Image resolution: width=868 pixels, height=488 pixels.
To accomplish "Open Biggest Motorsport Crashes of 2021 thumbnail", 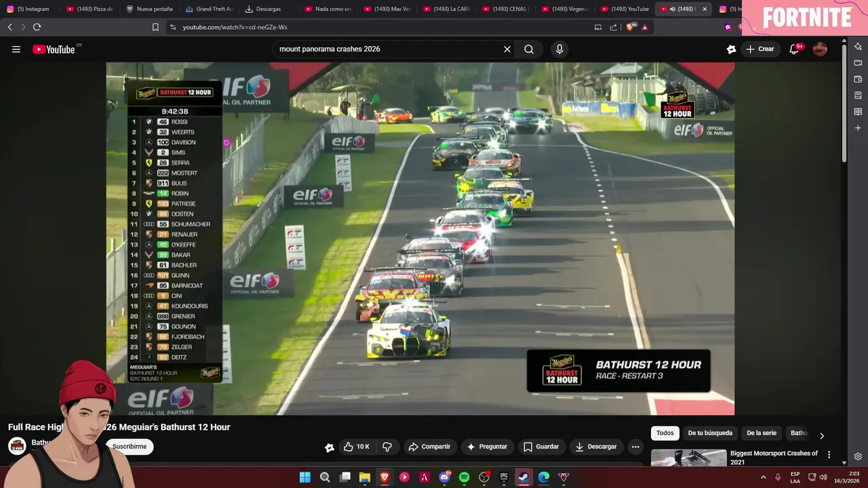I will 688,457.
